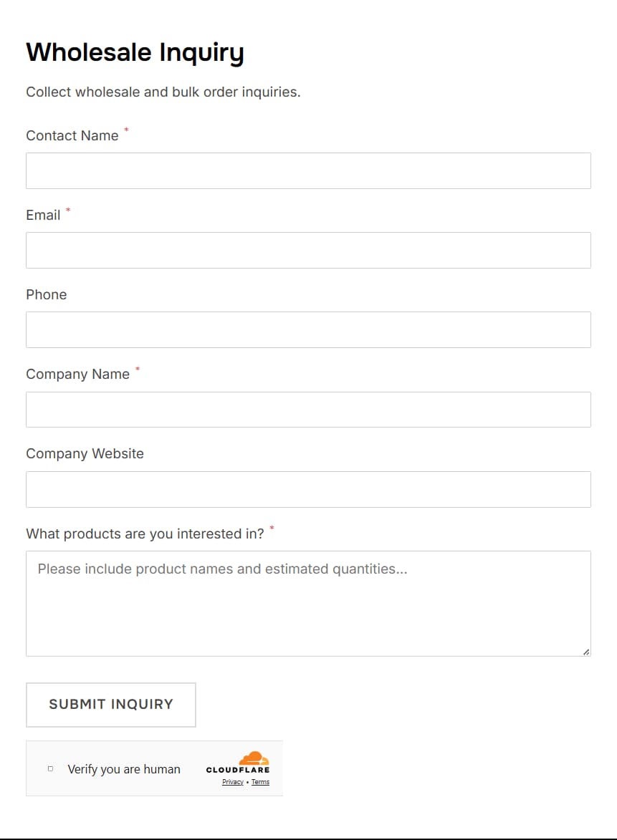Click inside the Contact Name field
Viewport: 617px width, 840px height.
(x=308, y=170)
